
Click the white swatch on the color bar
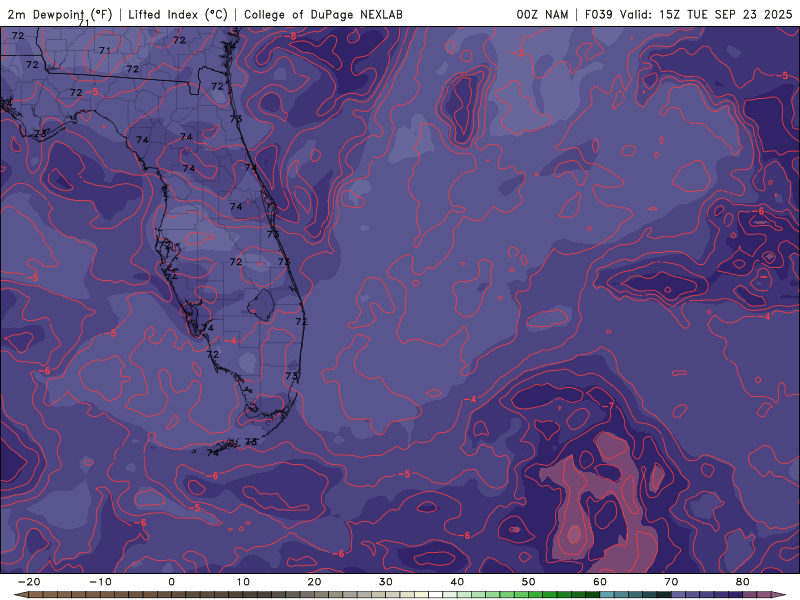(x=435, y=595)
